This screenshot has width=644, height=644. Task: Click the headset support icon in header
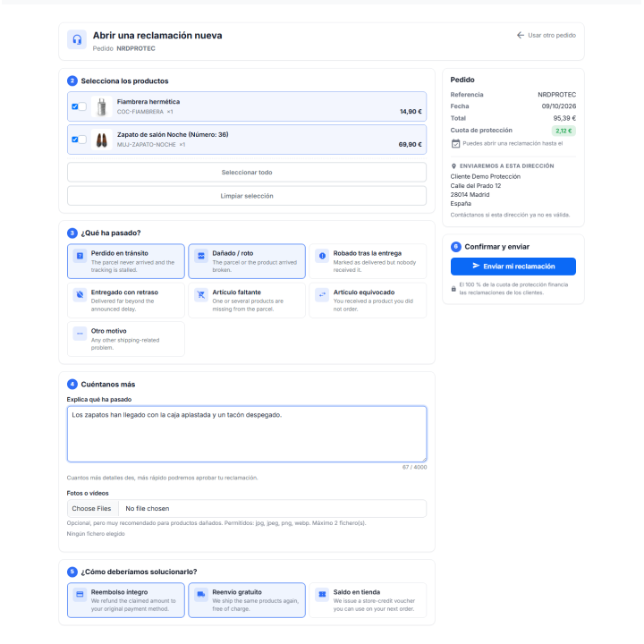[x=77, y=40]
